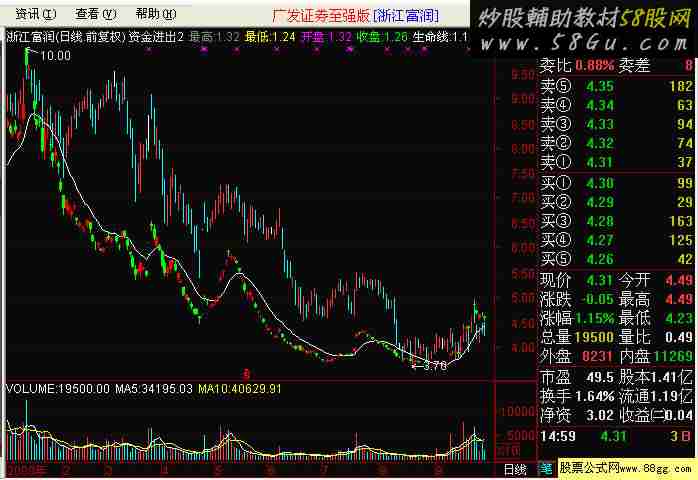Open the 帮助(H) menu
The image size is (698, 480).
tap(156, 14)
